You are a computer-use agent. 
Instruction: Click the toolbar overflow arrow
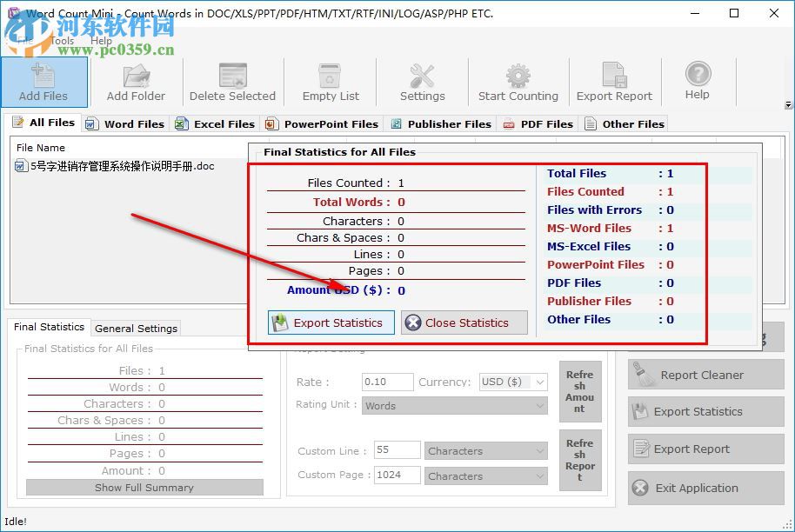pyautogui.click(x=788, y=105)
